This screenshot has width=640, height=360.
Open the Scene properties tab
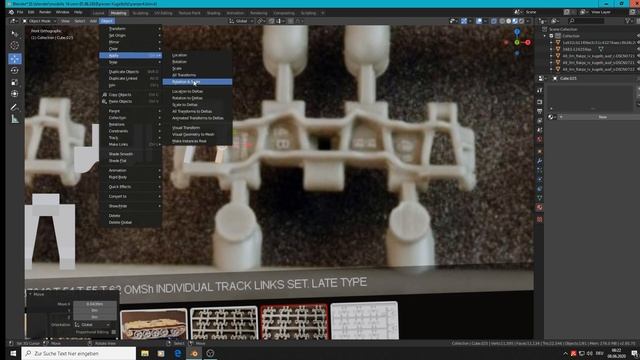tap(540, 130)
